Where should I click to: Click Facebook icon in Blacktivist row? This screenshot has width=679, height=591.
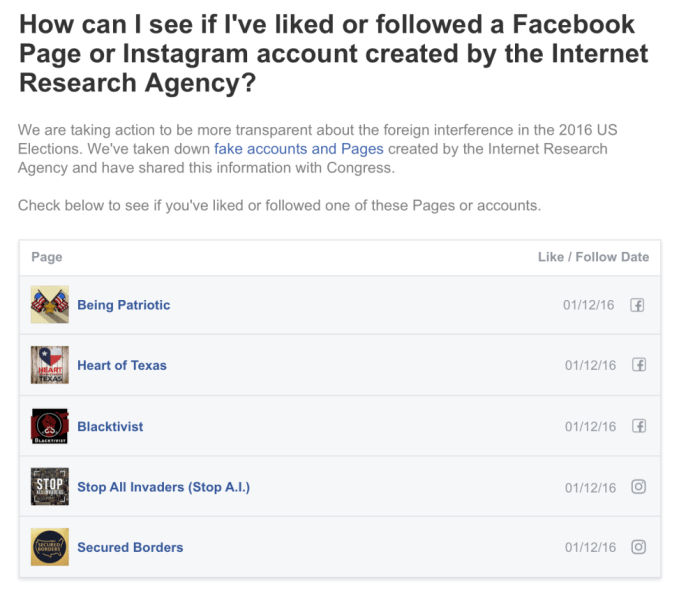coord(638,426)
